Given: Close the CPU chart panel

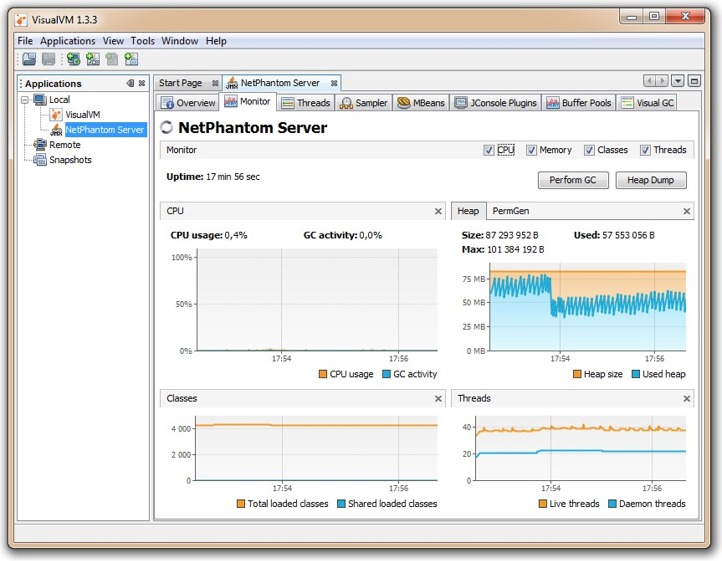Looking at the screenshot, I should click(438, 211).
